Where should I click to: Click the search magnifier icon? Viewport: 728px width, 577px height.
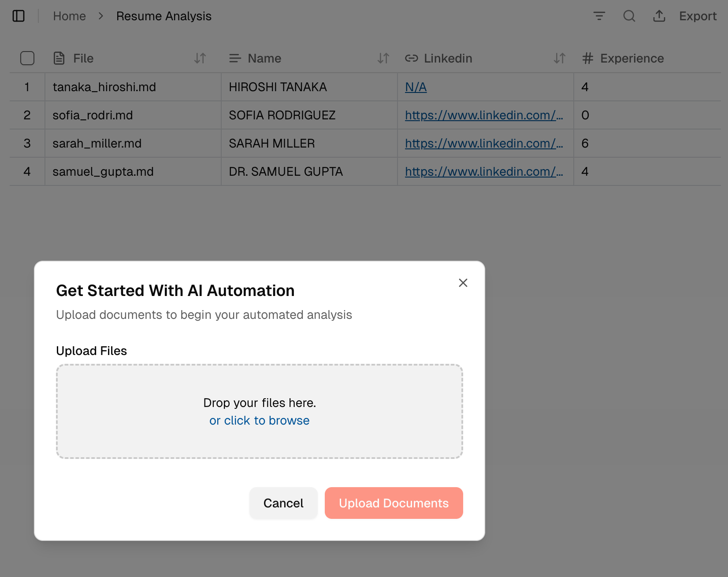[x=629, y=16]
